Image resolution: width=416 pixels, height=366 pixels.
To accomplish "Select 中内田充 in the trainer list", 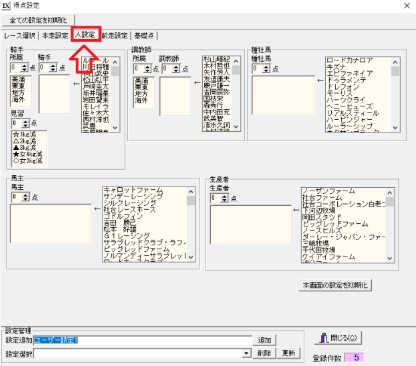I will tap(217, 111).
